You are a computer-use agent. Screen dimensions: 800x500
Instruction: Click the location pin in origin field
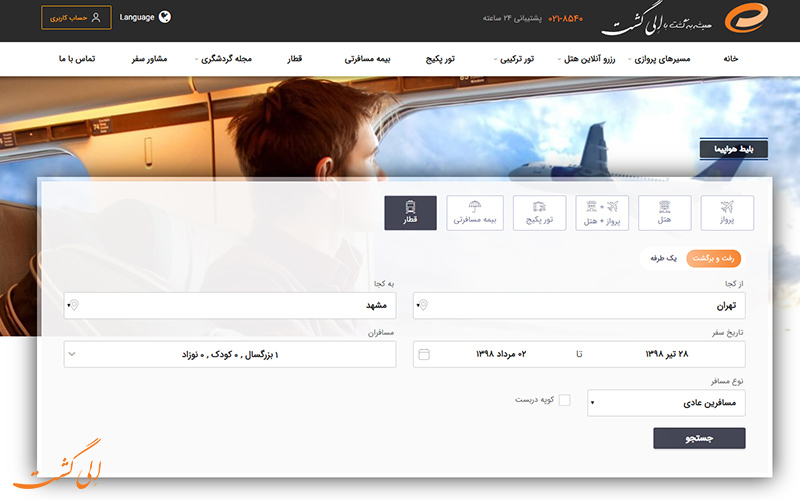tap(423, 305)
